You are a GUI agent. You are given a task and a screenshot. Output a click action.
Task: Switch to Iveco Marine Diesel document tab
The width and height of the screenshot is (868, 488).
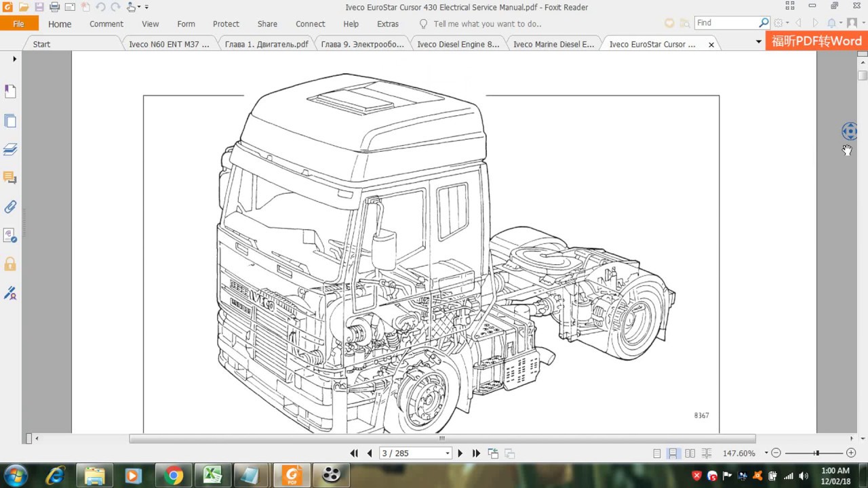(553, 44)
